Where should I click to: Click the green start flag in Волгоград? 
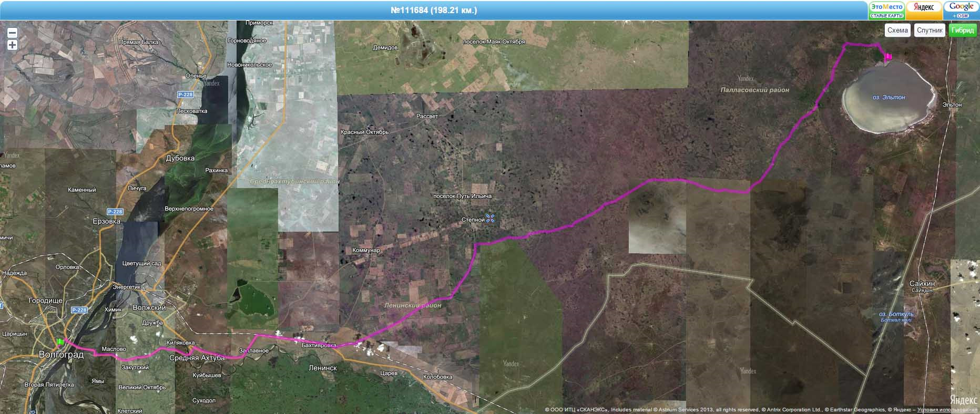click(x=60, y=342)
